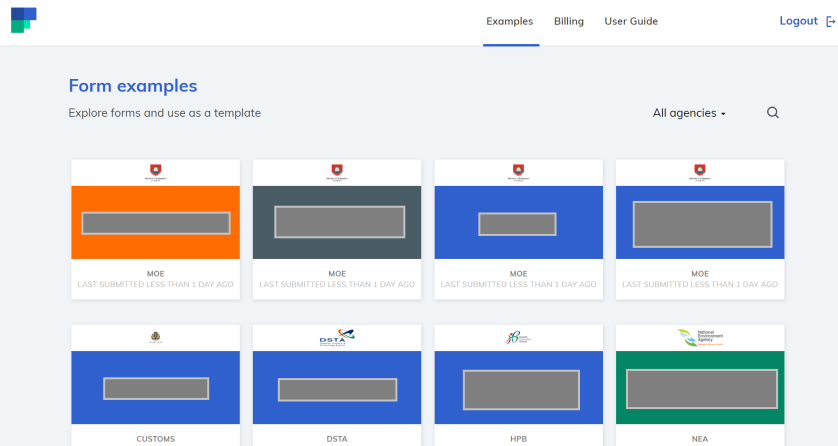The width and height of the screenshot is (838, 446).
Task: Click the Singapore Customs crest logo
Action: coord(154,337)
